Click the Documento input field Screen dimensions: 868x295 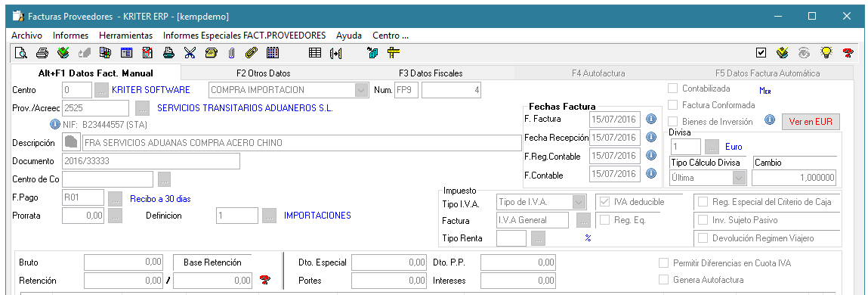tap(151, 161)
